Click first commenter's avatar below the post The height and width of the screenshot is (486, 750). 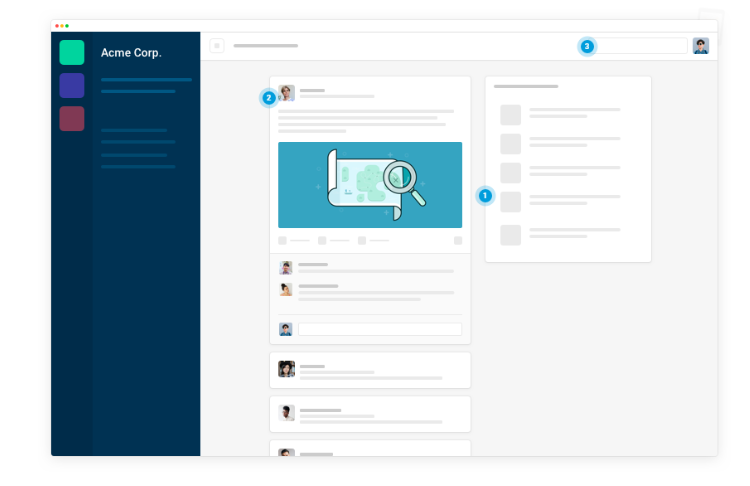(286, 268)
